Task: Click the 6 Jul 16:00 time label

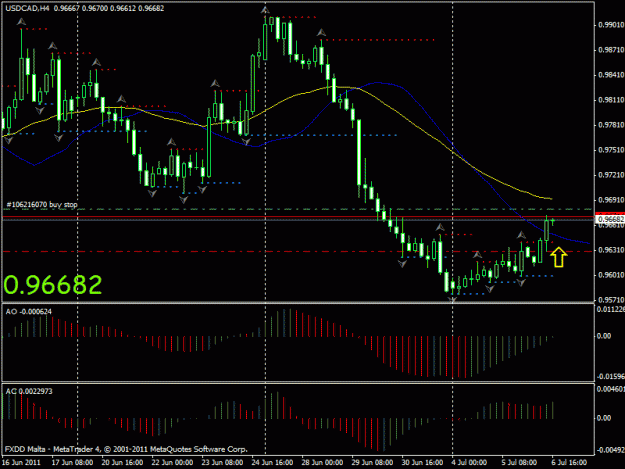Action: click(569, 463)
